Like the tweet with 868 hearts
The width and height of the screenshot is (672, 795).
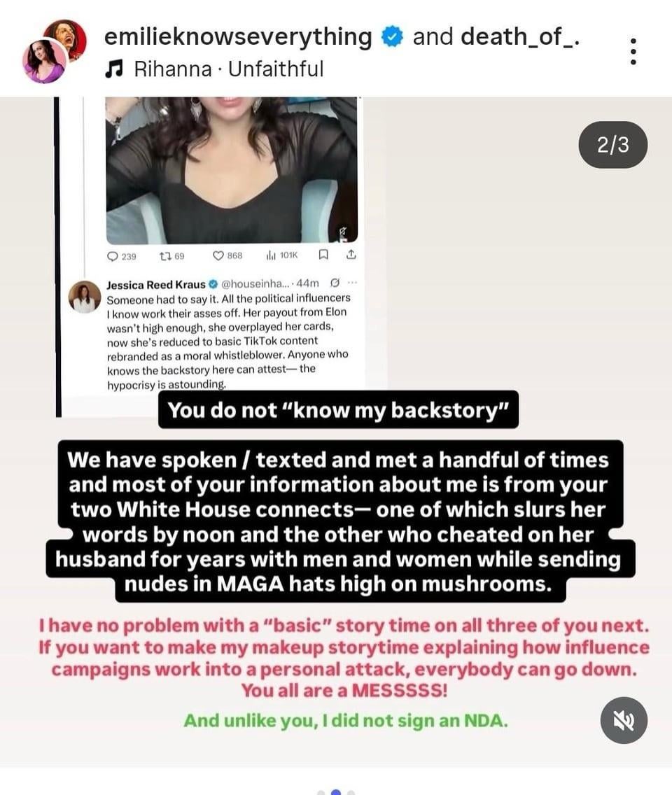coord(218,255)
